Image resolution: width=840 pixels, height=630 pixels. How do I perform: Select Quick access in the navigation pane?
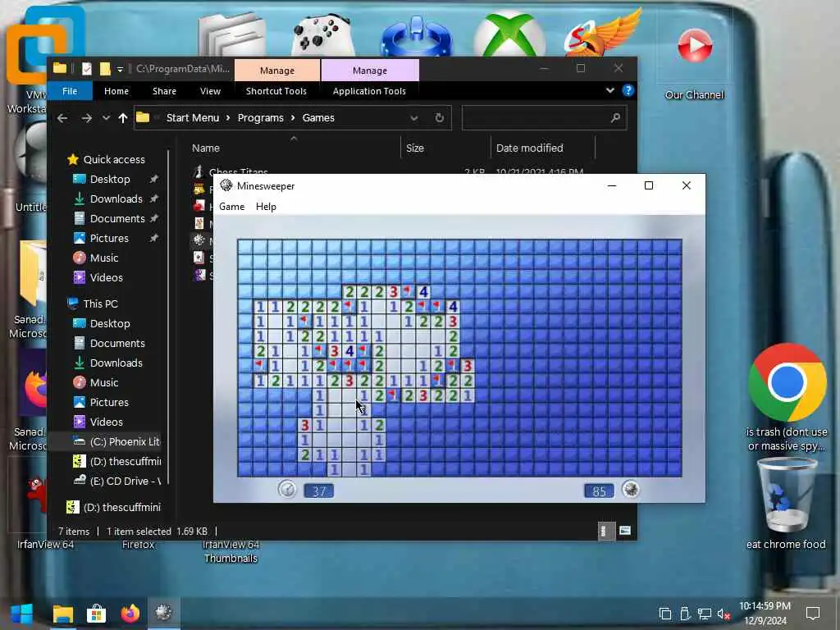click(113, 160)
